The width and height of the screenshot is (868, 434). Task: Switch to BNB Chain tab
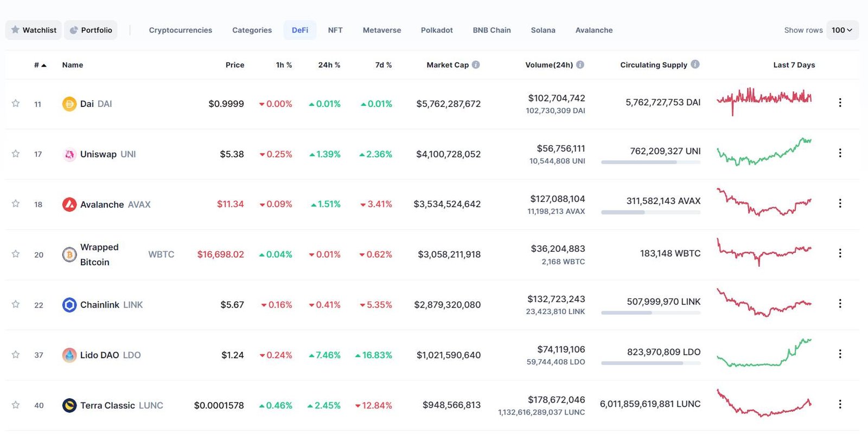click(x=492, y=30)
